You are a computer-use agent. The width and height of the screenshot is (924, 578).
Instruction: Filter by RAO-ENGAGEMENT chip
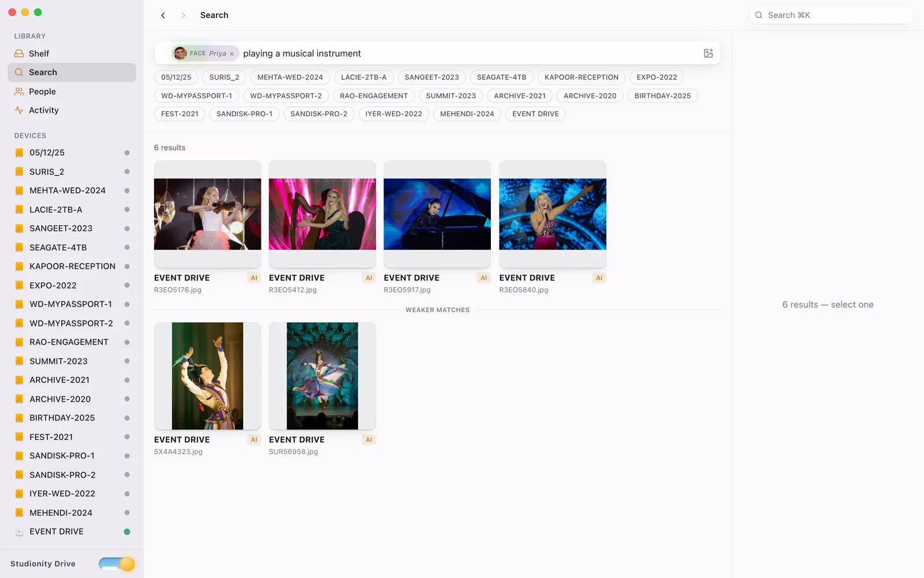pyautogui.click(x=374, y=95)
